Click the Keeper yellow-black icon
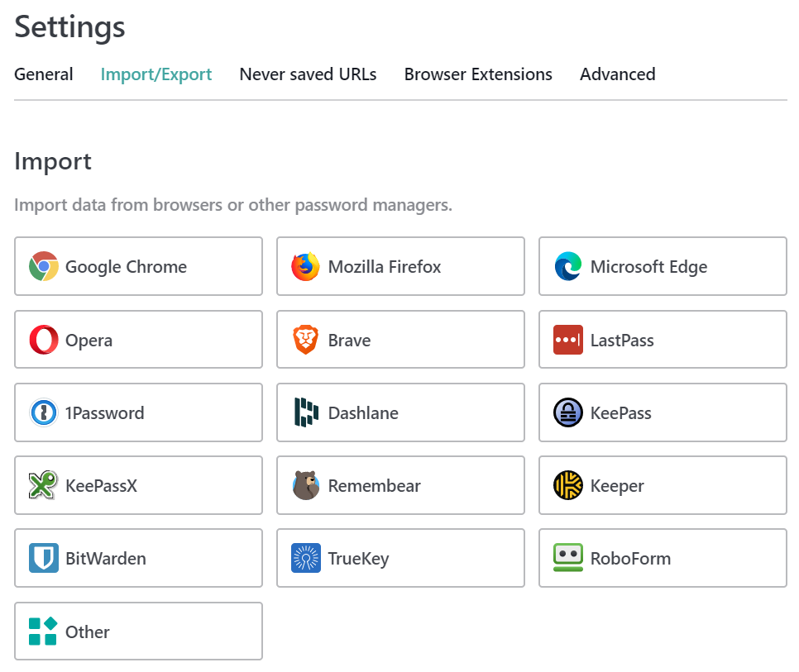799x672 pixels. pos(568,485)
